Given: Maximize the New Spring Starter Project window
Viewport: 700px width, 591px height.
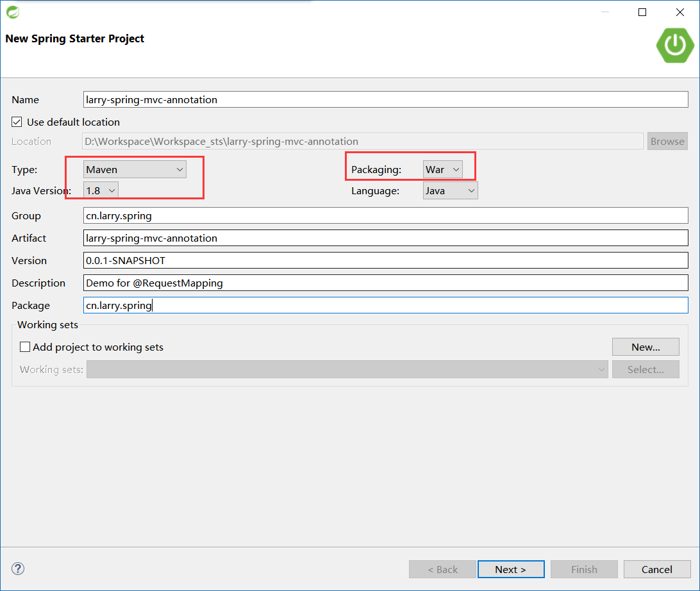Looking at the screenshot, I should (x=642, y=12).
